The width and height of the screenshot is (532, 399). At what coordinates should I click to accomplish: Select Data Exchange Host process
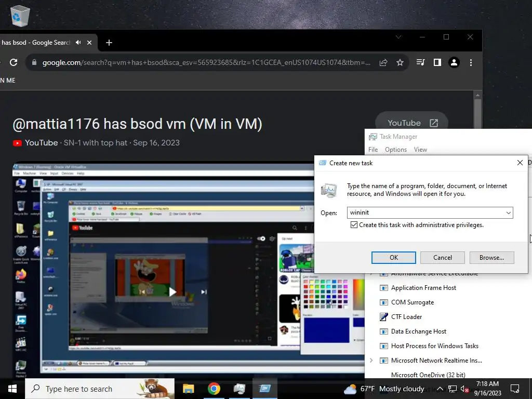tap(418, 331)
